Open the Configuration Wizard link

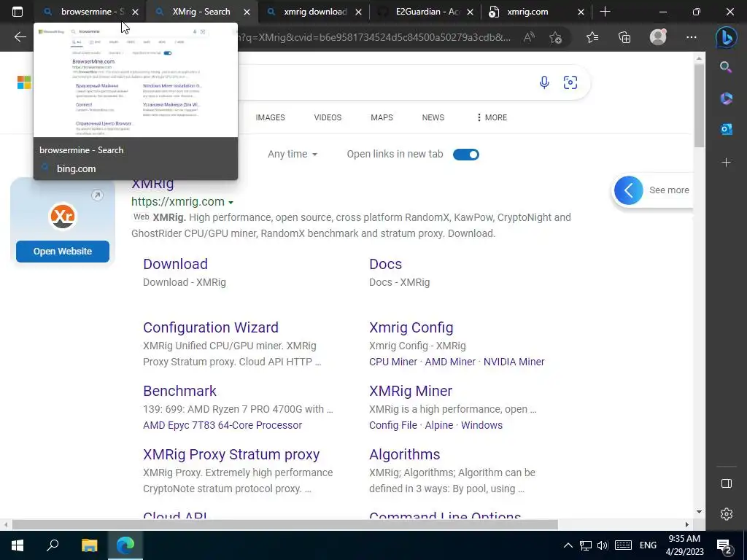coord(211,327)
